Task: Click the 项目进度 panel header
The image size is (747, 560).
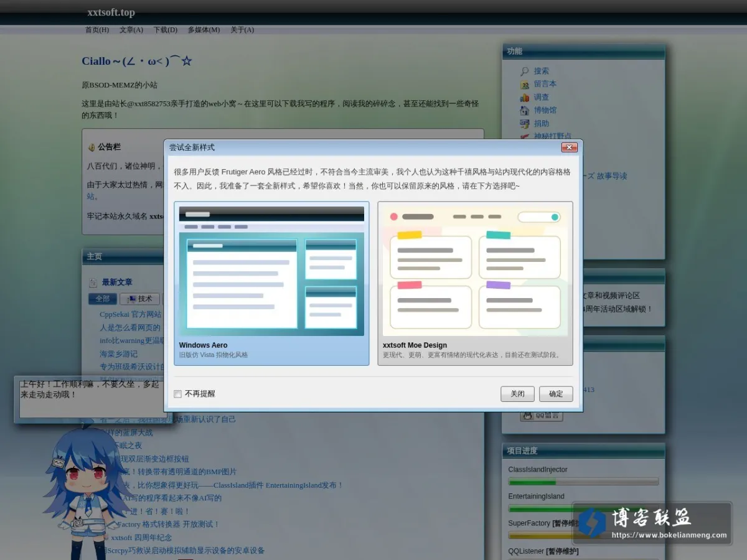Action: click(584, 450)
